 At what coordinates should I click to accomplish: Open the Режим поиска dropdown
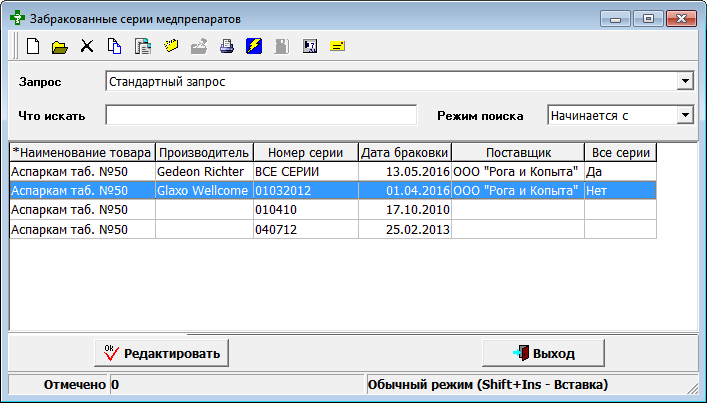pyautogui.click(x=685, y=115)
